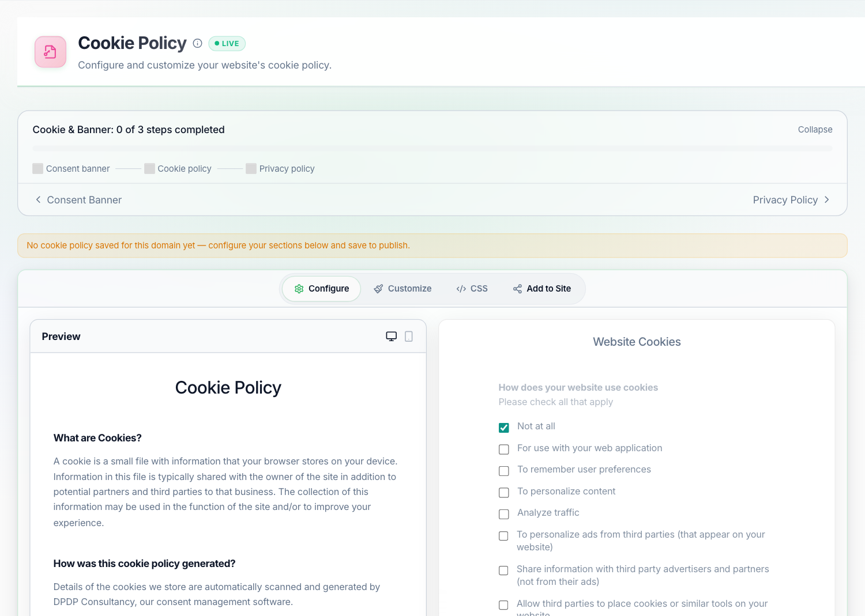Tick the Cookie policy step box
This screenshot has height=616, width=865.
(149, 168)
